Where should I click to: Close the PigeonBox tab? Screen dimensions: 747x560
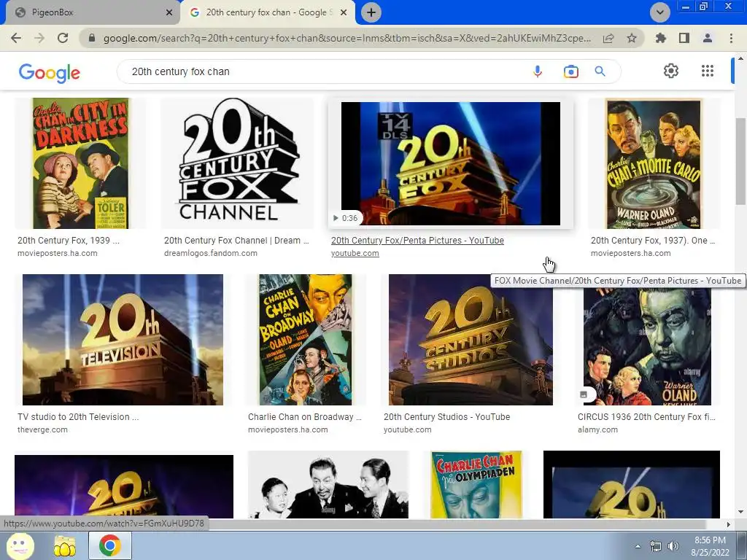click(169, 12)
